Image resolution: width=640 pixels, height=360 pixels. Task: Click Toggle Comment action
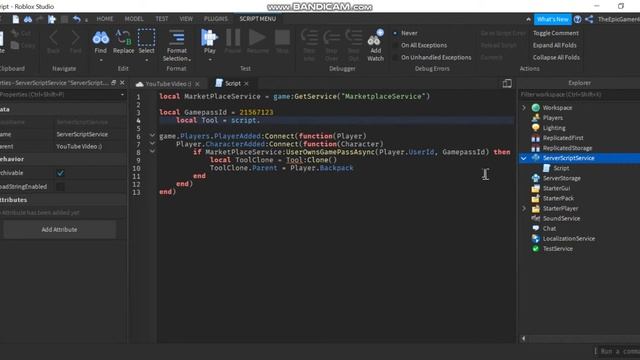556,33
